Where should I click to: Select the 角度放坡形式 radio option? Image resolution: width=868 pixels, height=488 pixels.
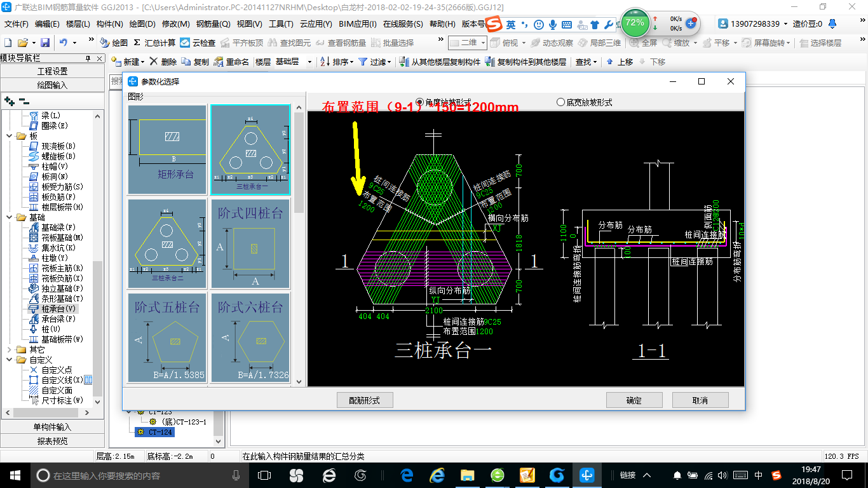(444, 102)
